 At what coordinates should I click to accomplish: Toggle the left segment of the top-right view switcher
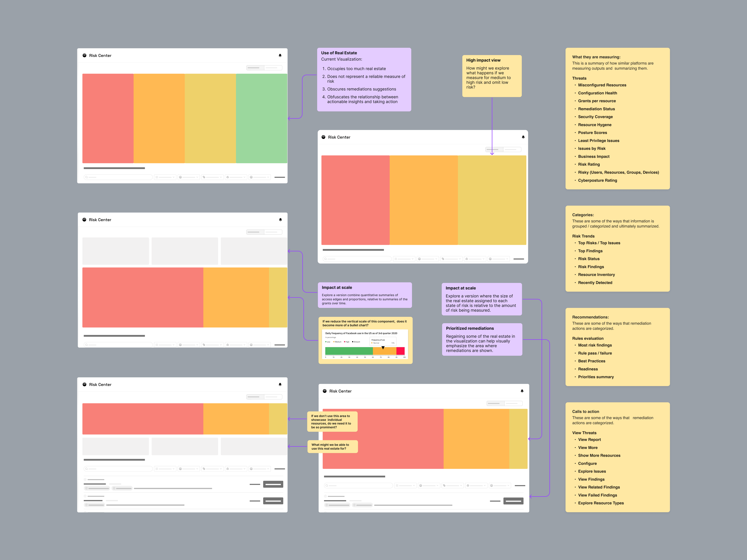(255, 67)
